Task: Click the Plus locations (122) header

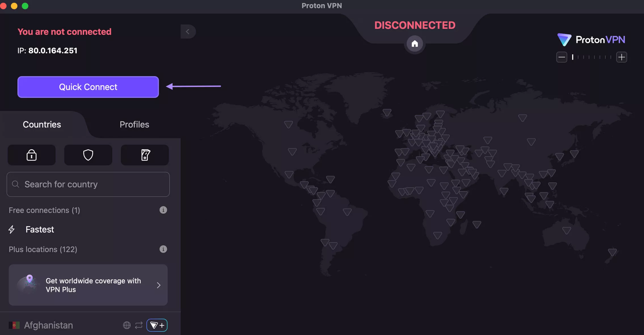Action: (x=43, y=249)
